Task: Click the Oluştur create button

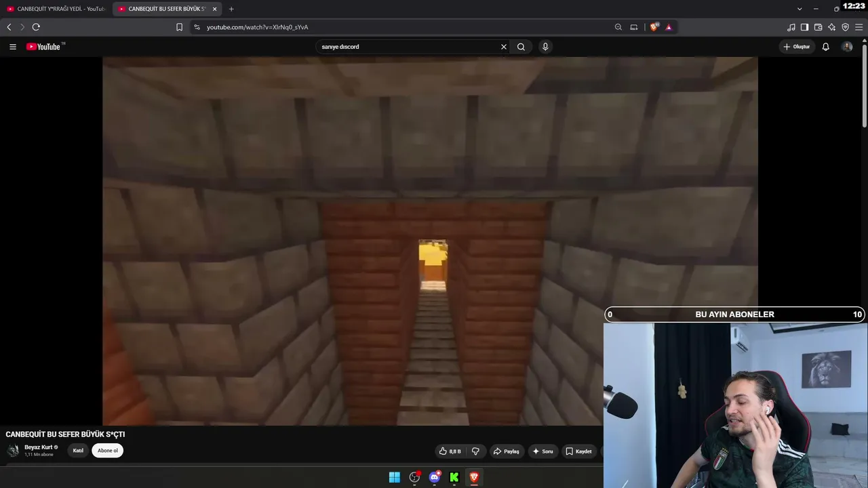Action: 797,47
